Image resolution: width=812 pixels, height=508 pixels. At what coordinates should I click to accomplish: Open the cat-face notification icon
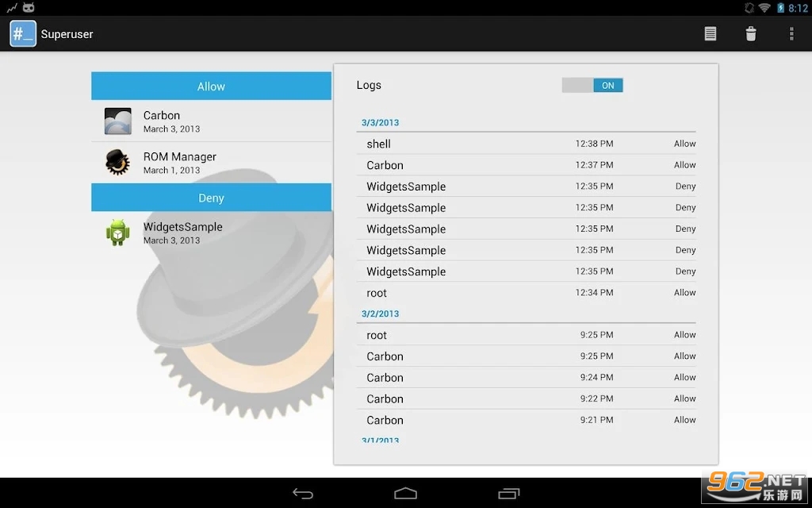point(29,7)
